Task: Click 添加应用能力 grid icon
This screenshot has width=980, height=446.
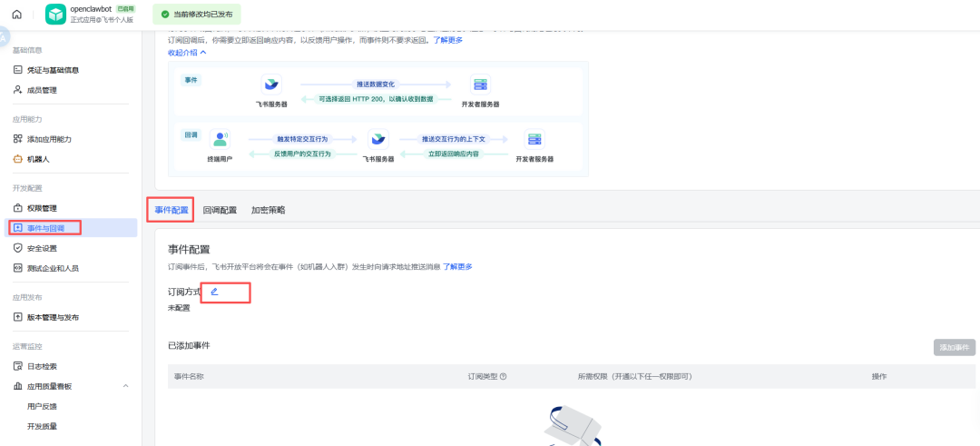Action: click(17, 139)
